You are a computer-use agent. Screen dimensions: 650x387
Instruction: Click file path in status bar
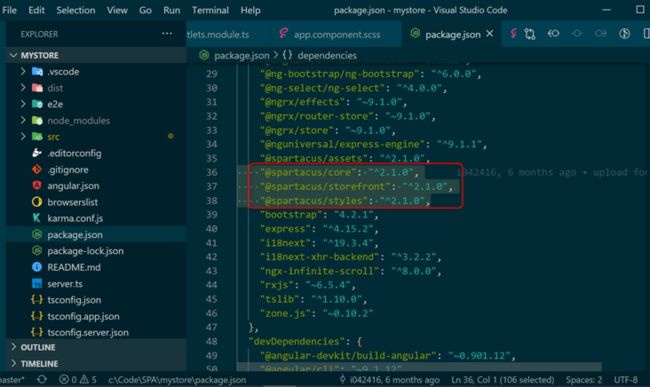(x=177, y=380)
